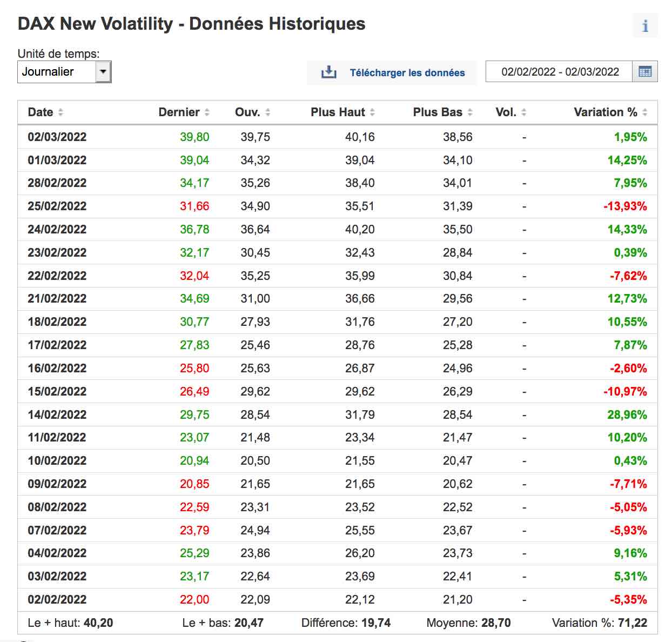Click the Dernier value 22,00
Viewport: 672px width, 642px height.
pyautogui.click(x=194, y=600)
